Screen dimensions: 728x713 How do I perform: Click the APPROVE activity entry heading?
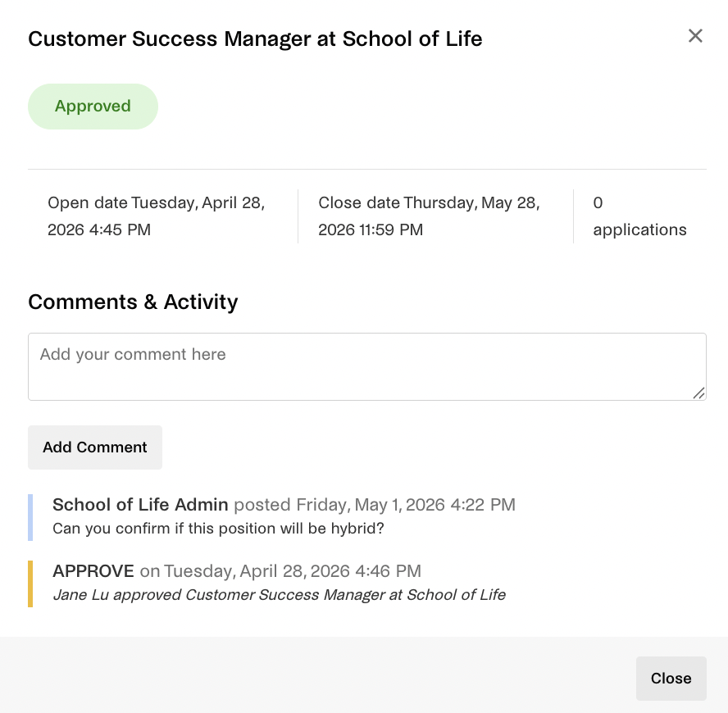click(93, 571)
